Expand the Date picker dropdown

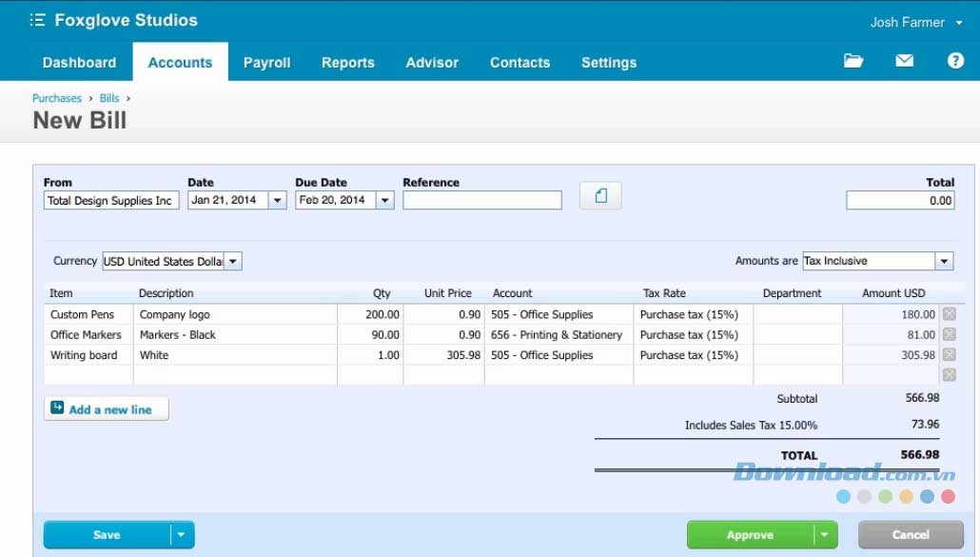(277, 201)
